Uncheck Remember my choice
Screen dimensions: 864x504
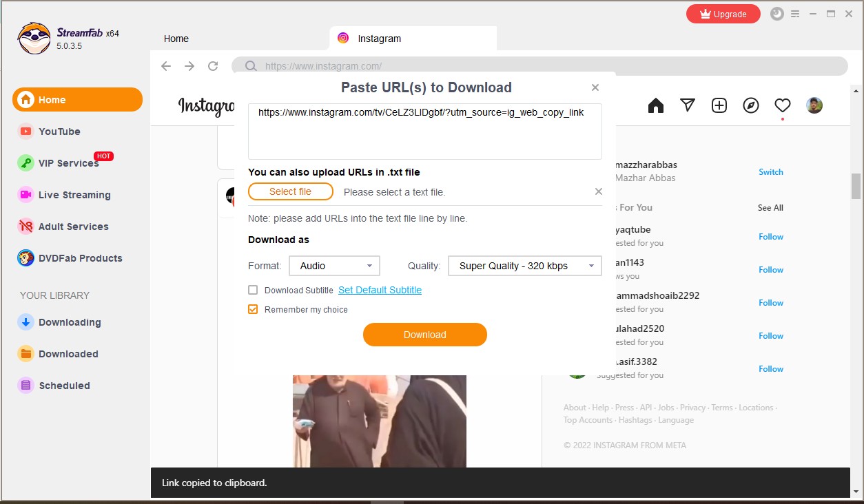[x=253, y=309]
